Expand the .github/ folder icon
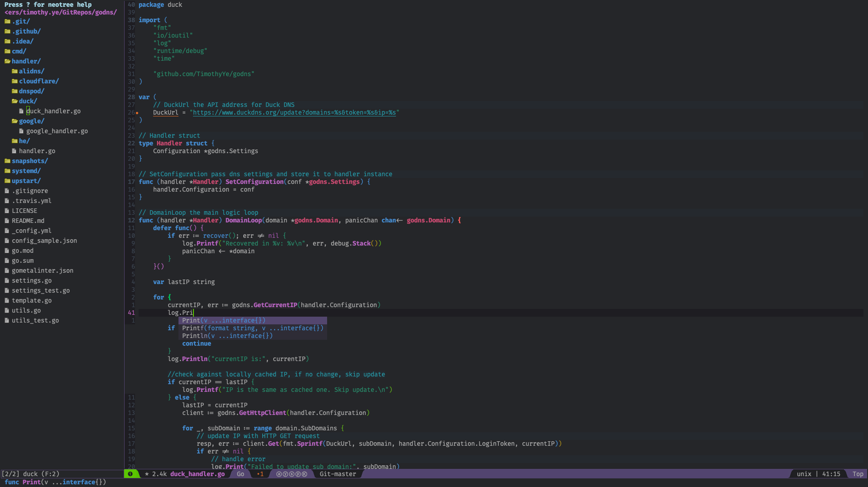 (x=7, y=31)
